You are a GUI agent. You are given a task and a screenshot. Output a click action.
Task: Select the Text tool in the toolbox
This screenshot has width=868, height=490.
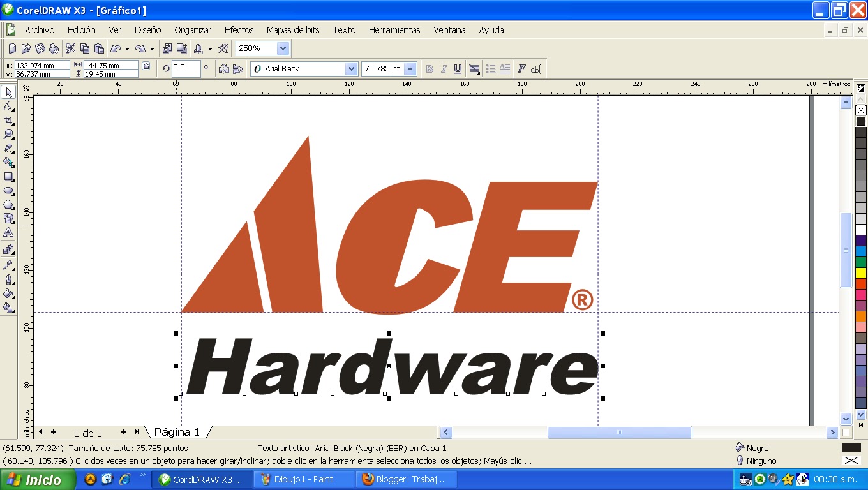[8, 232]
